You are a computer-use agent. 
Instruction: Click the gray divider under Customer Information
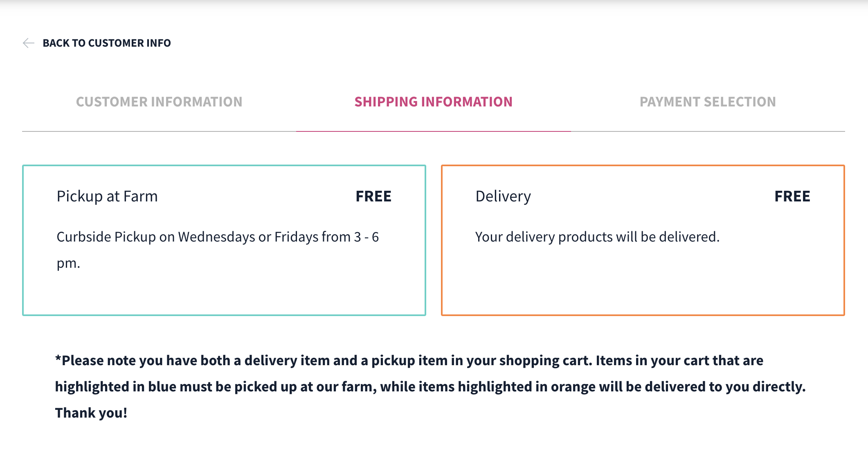tap(159, 131)
